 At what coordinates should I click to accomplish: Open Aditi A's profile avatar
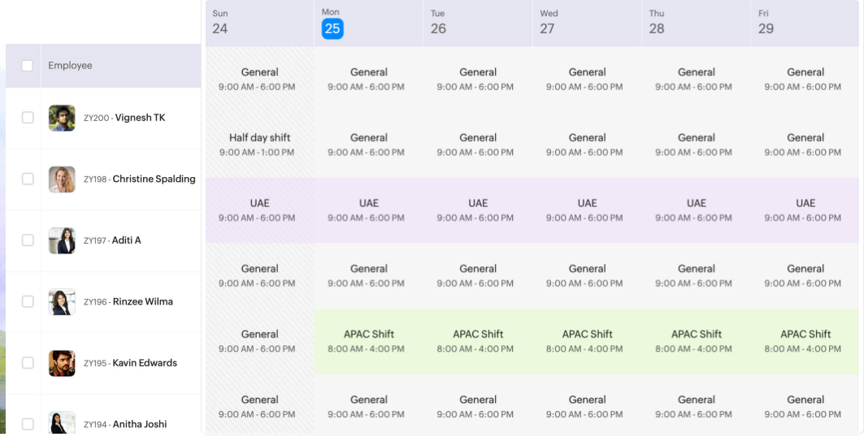point(62,240)
